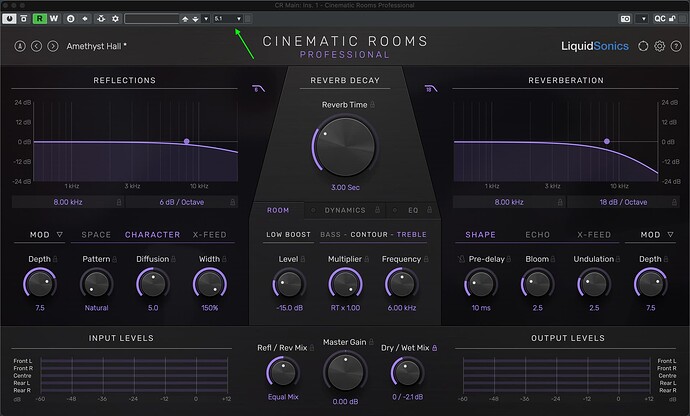Click the Master Gain knob

(x=345, y=373)
